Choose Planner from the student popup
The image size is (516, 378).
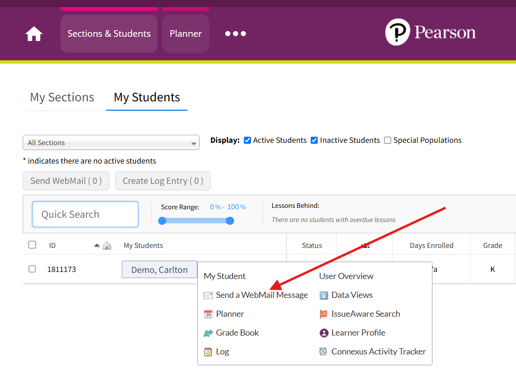(x=230, y=314)
